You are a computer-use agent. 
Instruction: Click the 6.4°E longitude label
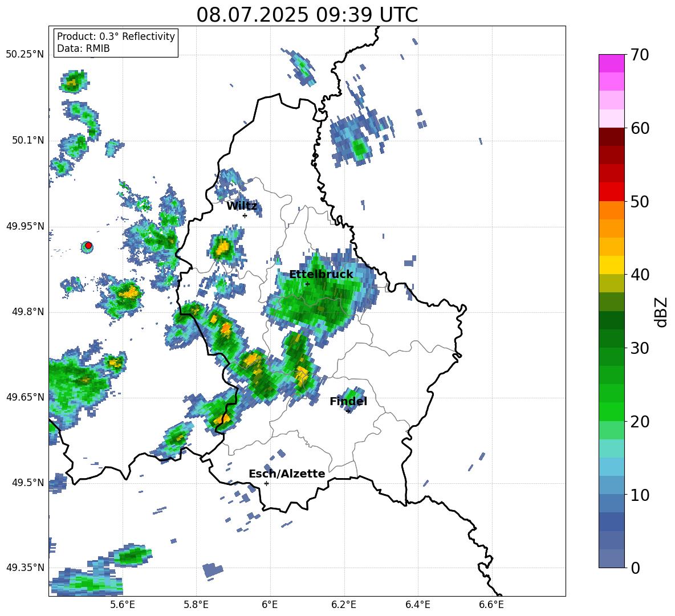point(417,605)
